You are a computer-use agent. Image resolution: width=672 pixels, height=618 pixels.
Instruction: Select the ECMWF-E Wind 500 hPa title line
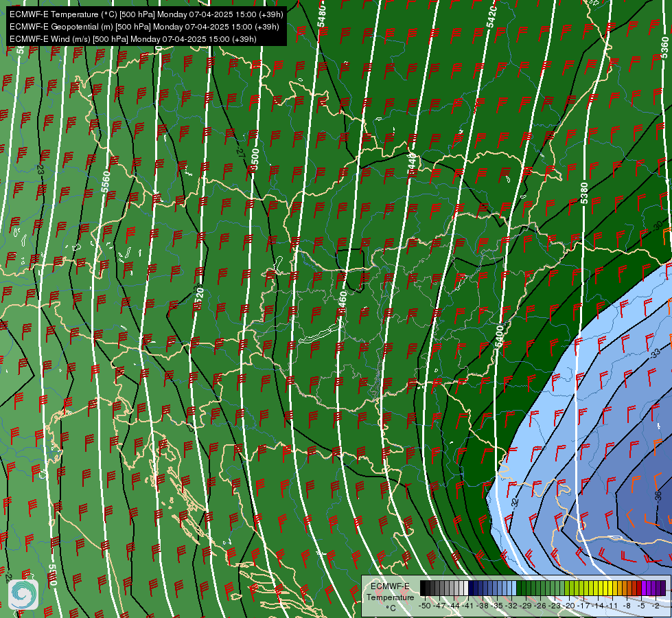click(x=133, y=39)
